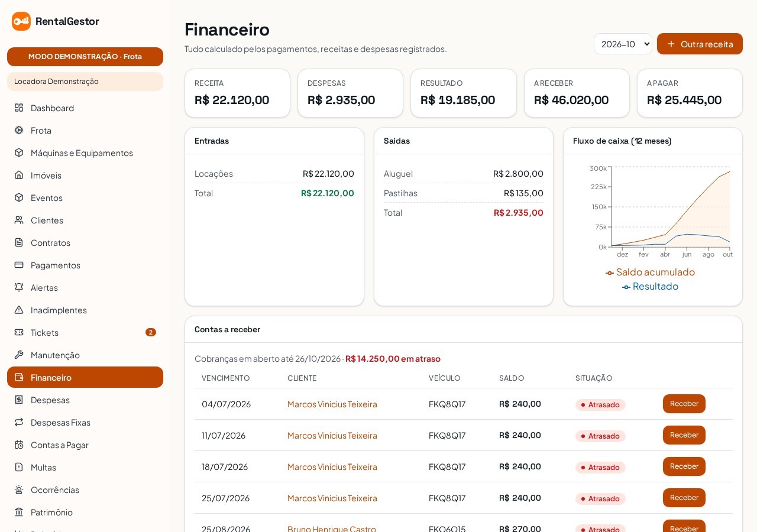Click the Ocorrências siren icon

point(19,489)
